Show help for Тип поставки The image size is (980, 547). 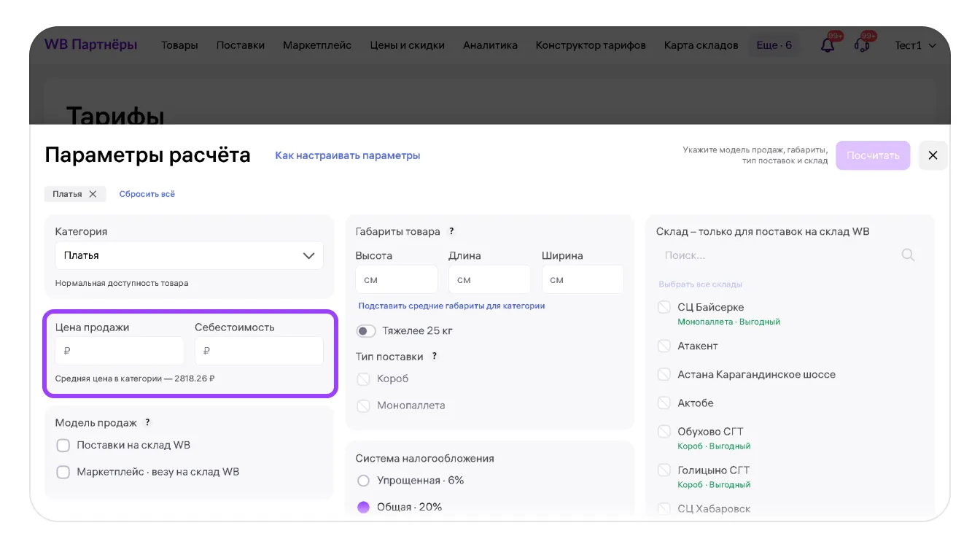[435, 357]
